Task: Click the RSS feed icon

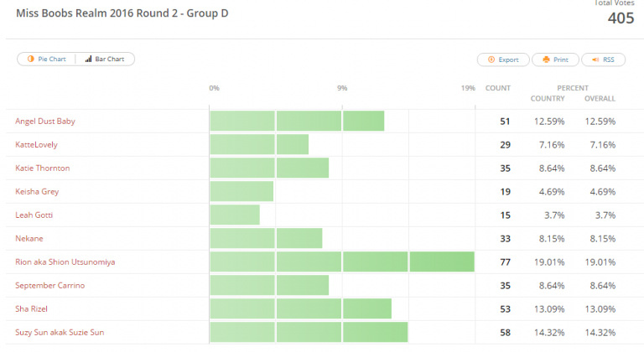Action: (595, 60)
